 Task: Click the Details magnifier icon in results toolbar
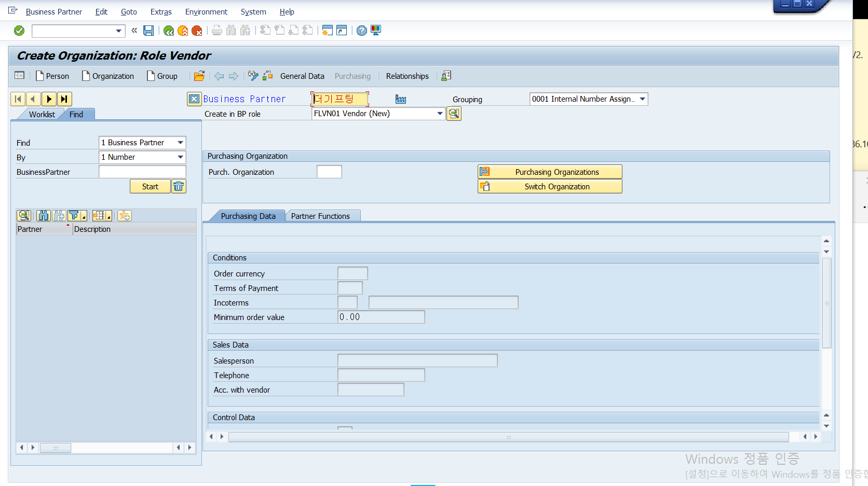tap(24, 216)
